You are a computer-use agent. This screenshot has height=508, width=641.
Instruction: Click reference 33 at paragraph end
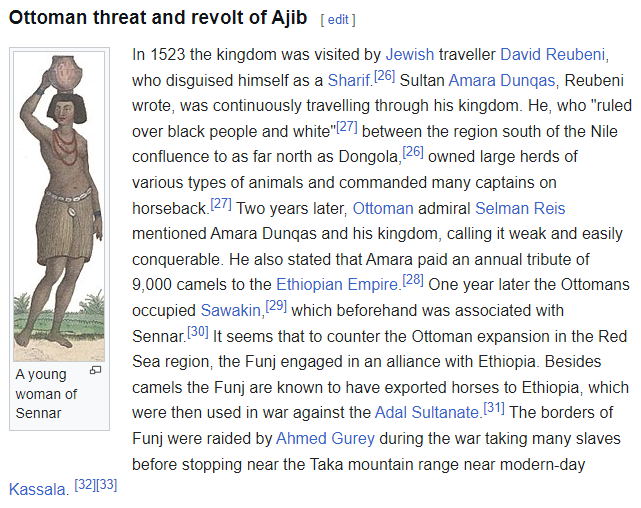(107, 484)
